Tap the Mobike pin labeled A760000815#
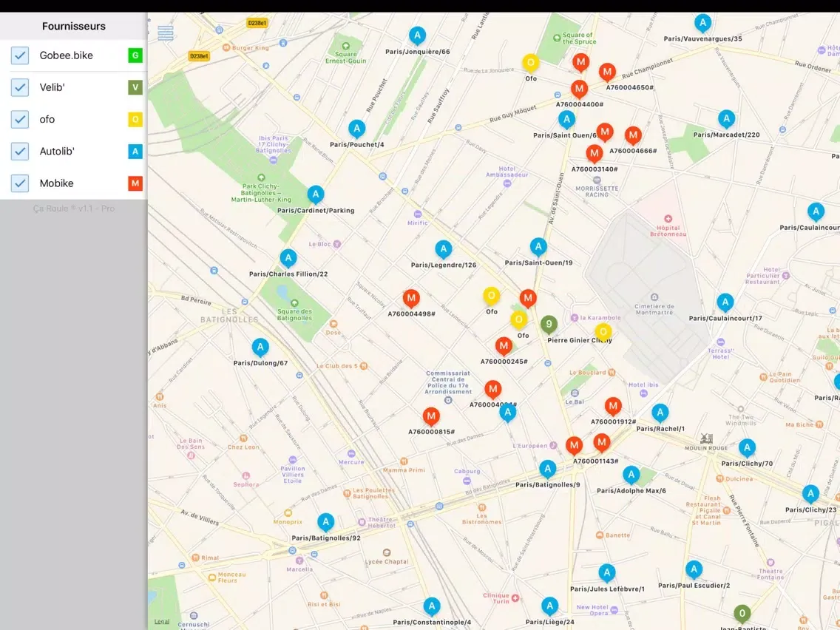The height and width of the screenshot is (630, 840). pos(431,416)
